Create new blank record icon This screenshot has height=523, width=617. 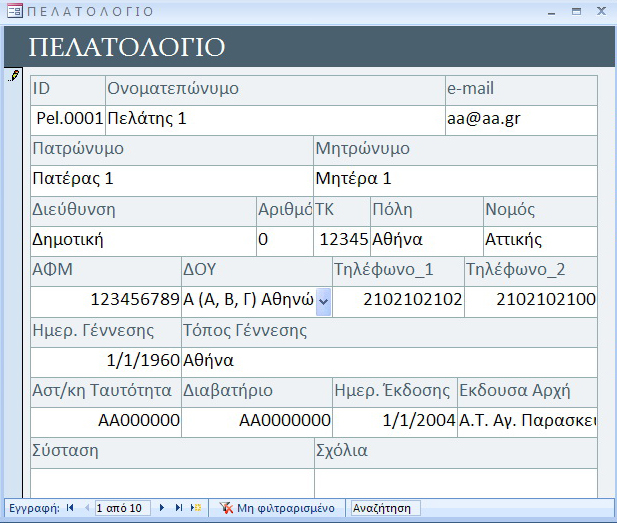(x=195, y=508)
